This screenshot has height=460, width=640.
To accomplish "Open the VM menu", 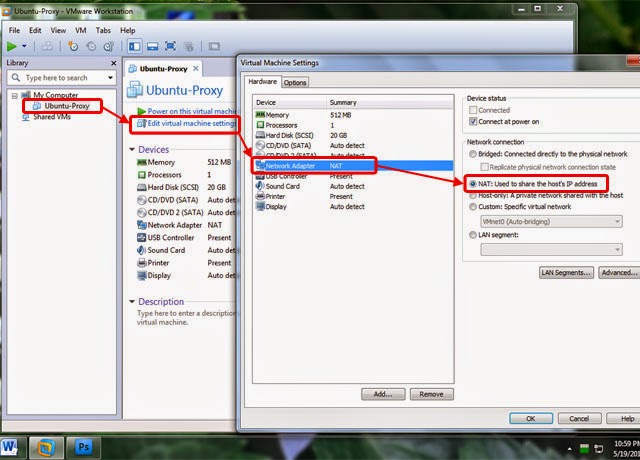I will tap(81, 30).
